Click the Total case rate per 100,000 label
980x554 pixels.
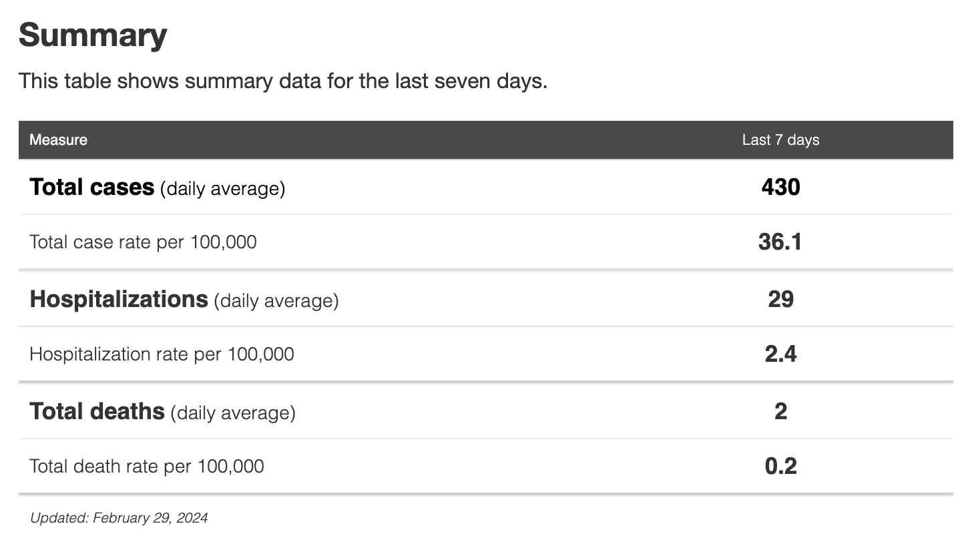coord(143,242)
